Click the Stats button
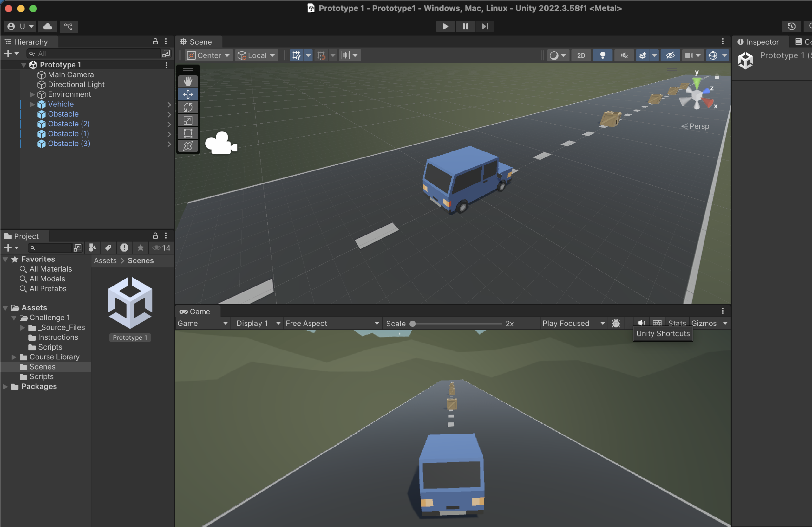Viewport: 812px width, 527px height. 677,323
